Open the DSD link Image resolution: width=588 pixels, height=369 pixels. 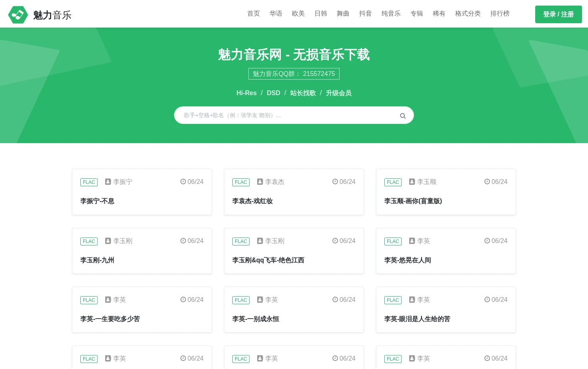click(x=274, y=93)
